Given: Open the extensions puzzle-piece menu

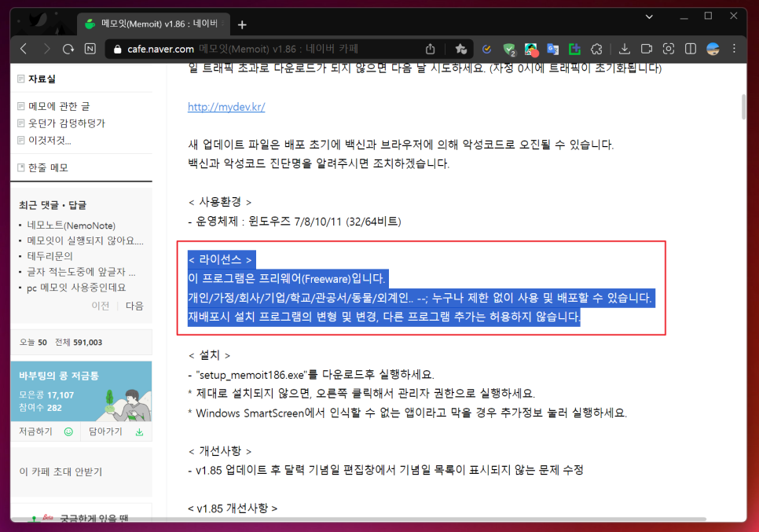Looking at the screenshot, I should click(x=596, y=49).
